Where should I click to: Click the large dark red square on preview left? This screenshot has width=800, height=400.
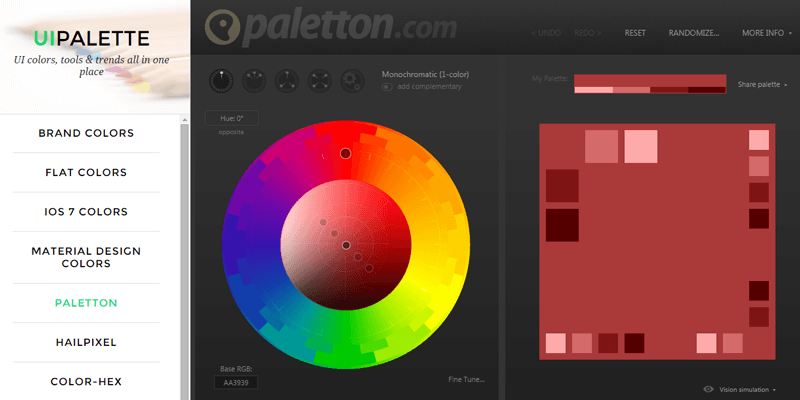562,186
